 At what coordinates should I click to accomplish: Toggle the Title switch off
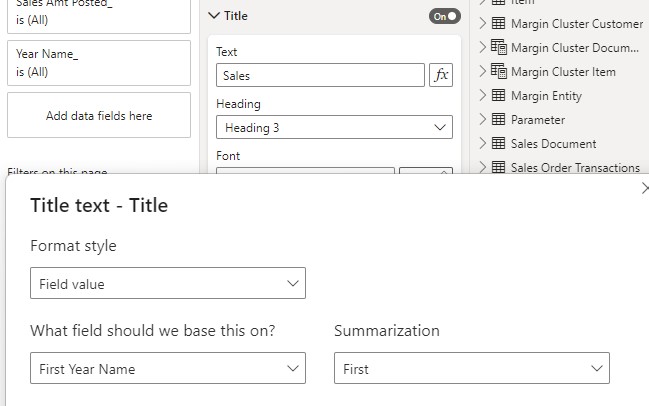click(x=444, y=16)
